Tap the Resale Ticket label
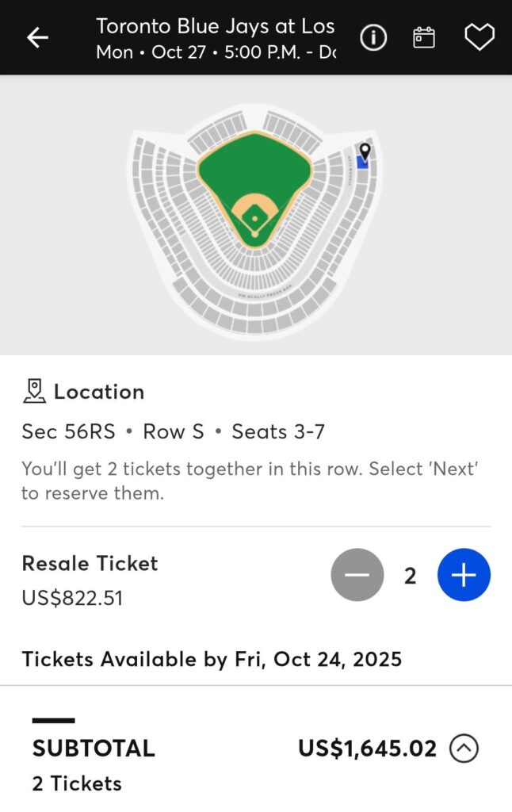The image size is (512, 812). pyautogui.click(x=90, y=563)
